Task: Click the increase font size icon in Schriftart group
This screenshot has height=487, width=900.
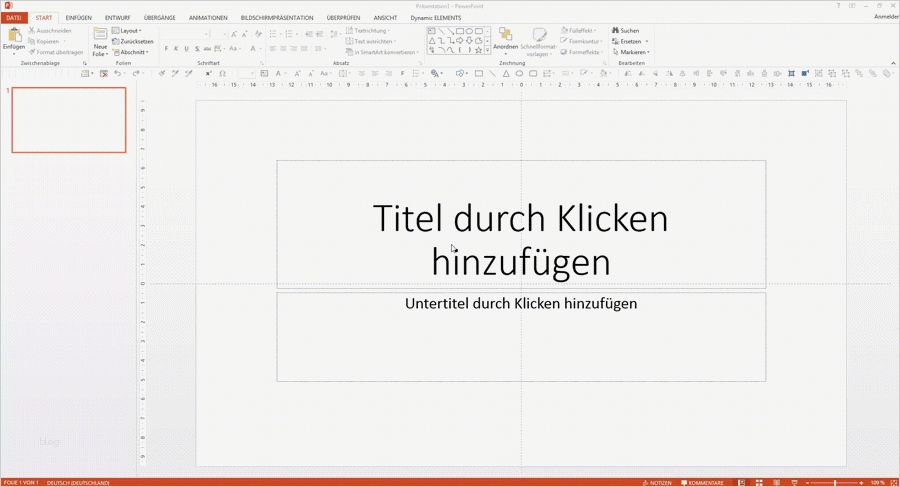Action: pos(234,34)
